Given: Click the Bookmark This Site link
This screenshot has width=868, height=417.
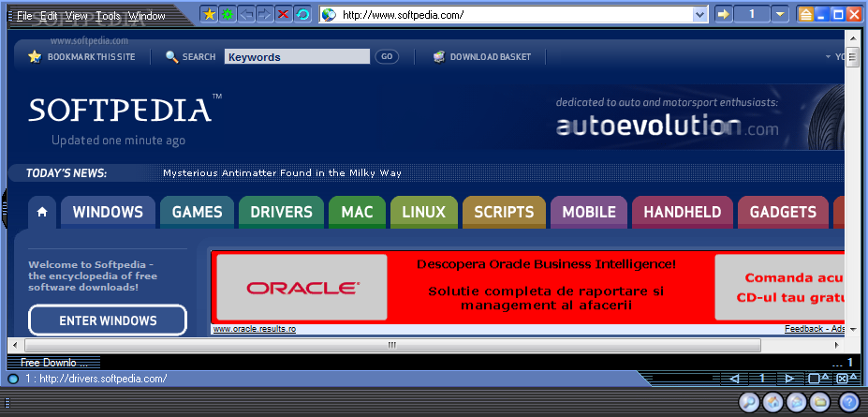Looking at the screenshot, I should coord(92,56).
